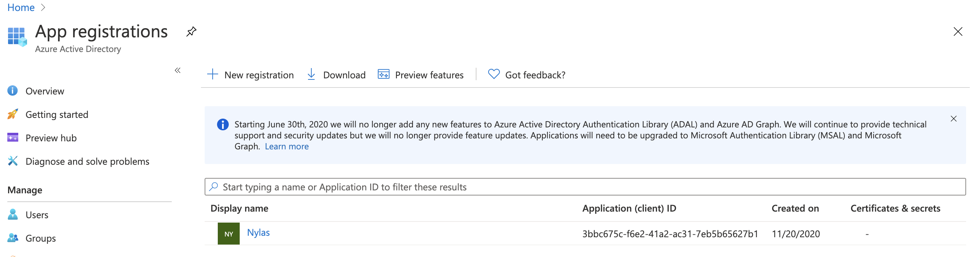Click client ID 3bbc675c-f6e2-41a2-ac31-7eb5b65627b1

coord(670,234)
